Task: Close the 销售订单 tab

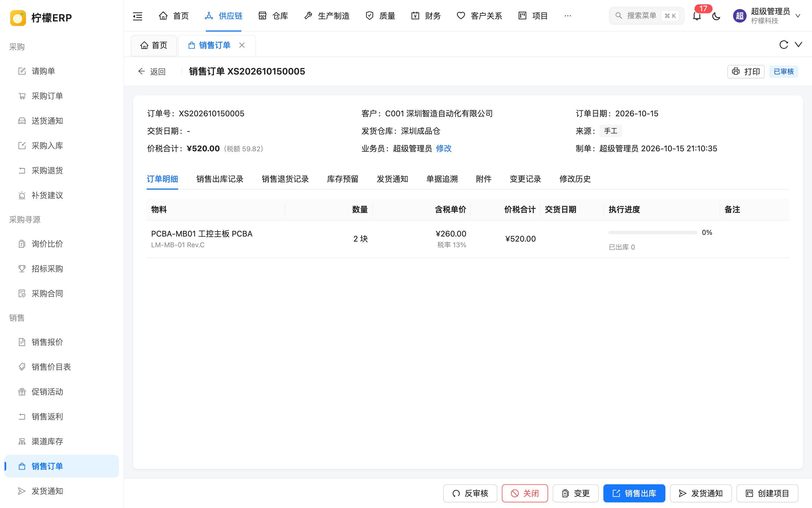Action: click(242, 45)
